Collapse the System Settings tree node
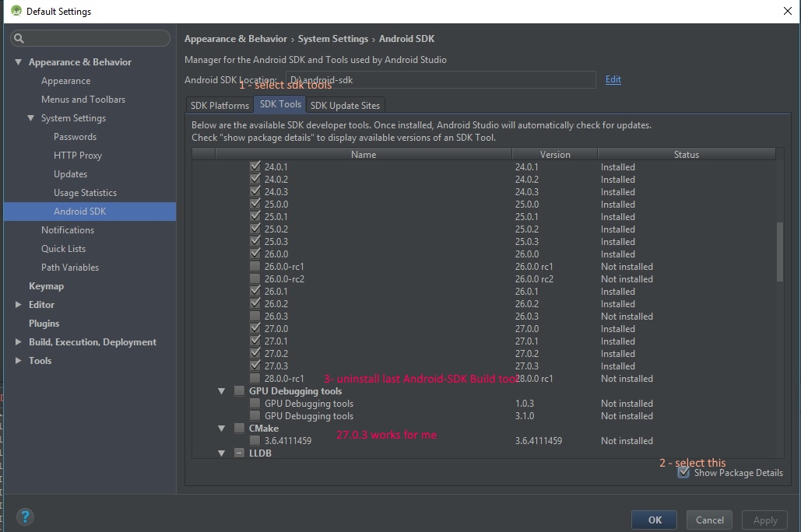 30,118
